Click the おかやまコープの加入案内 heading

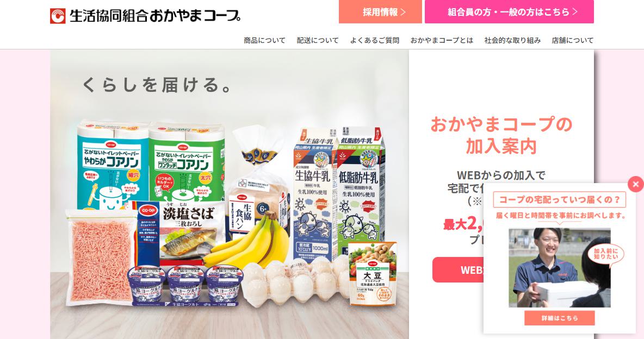(x=501, y=135)
